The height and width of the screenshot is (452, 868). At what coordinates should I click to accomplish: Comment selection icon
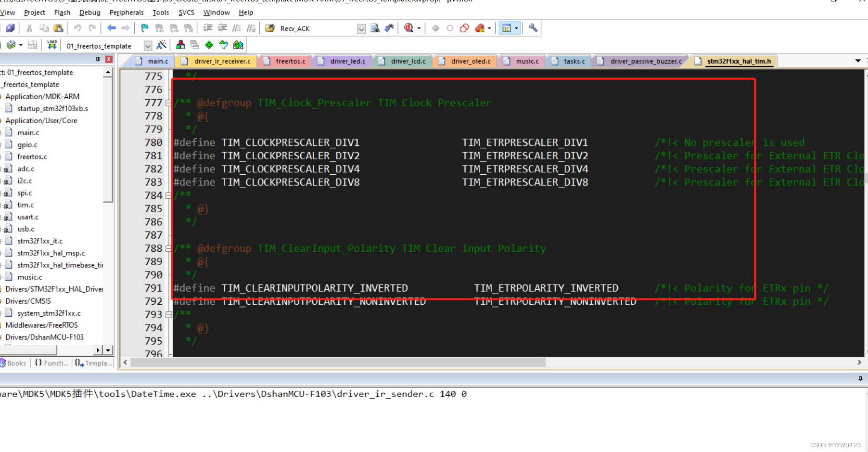(x=237, y=28)
